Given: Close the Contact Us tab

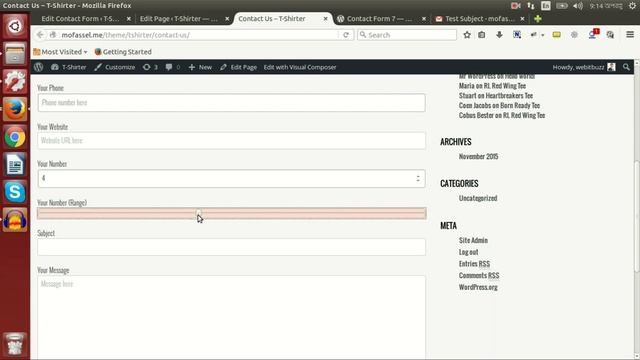Looking at the screenshot, I should (x=325, y=19).
